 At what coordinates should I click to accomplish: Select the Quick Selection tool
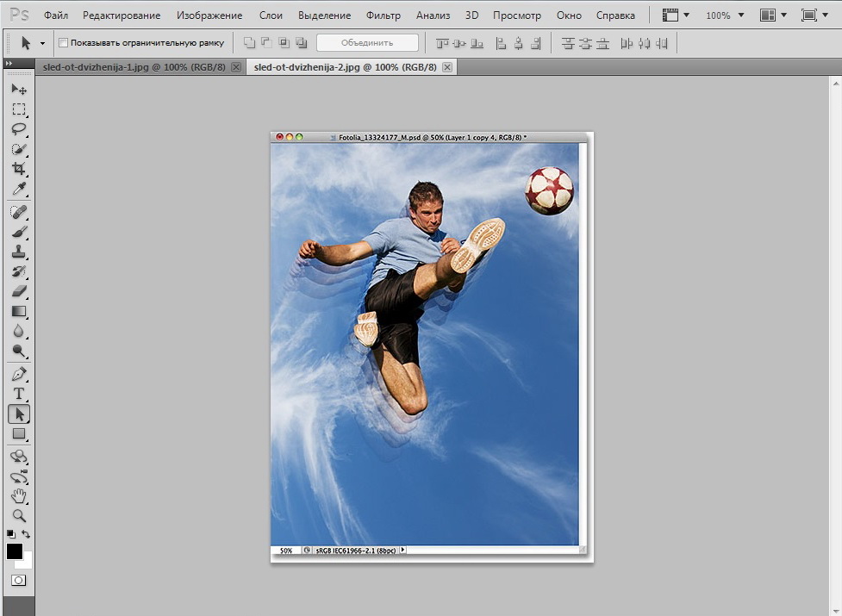[x=19, y=149]
